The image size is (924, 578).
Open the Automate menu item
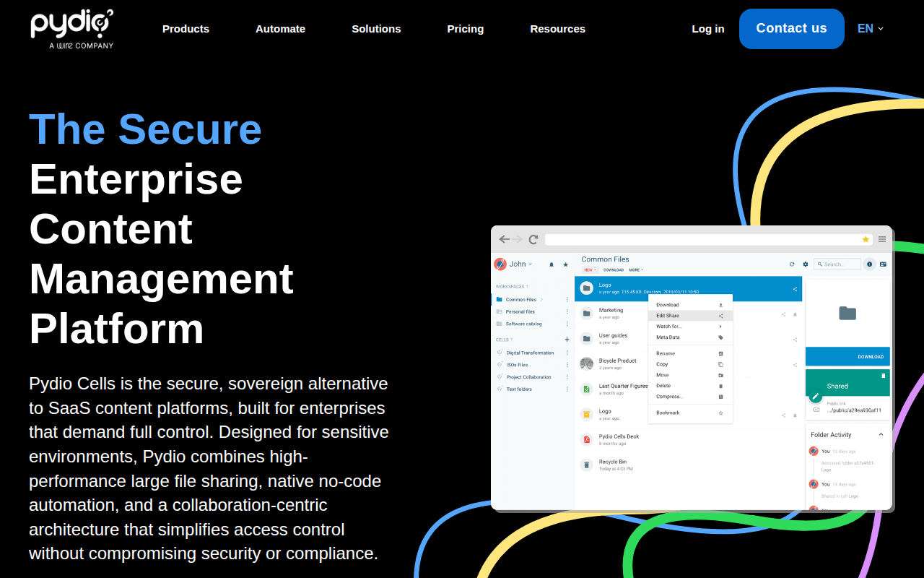280,29
